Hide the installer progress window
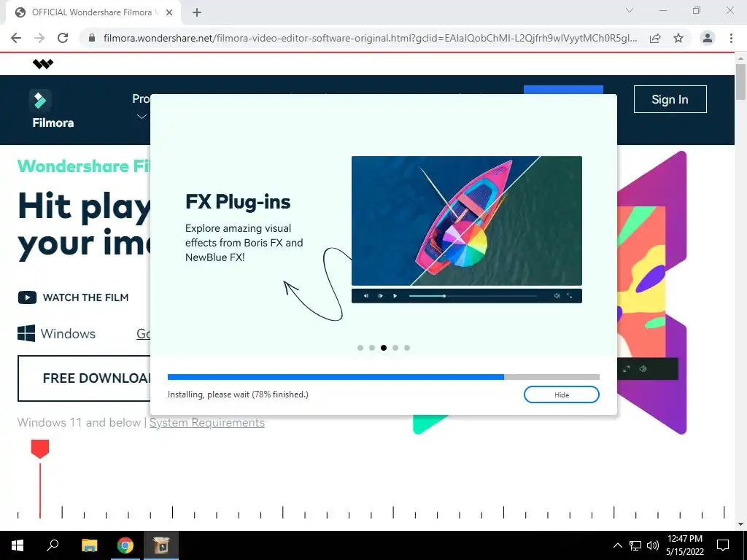Image resolution: width=747 pixels, height=560 pixels. tap(561, 394)
